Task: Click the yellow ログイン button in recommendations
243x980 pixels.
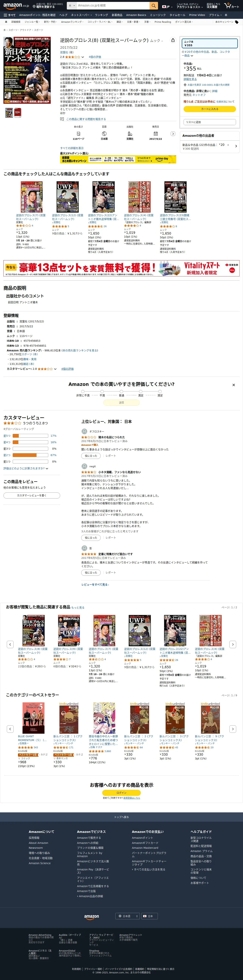Action: point(121,793)
